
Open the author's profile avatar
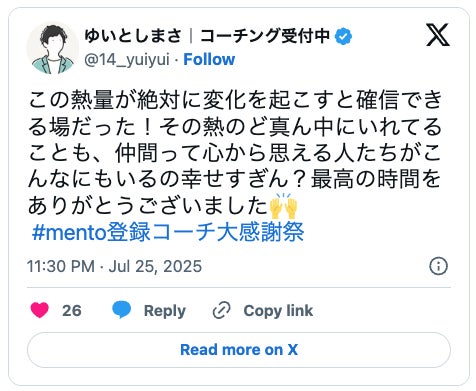click(53, 48)
